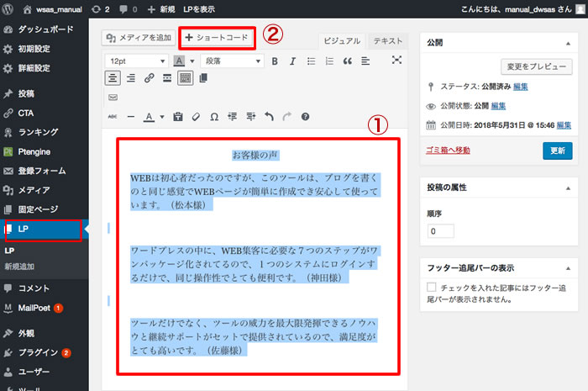
Task: Open the 12pt font size dropdown
Action: point(134,61)
